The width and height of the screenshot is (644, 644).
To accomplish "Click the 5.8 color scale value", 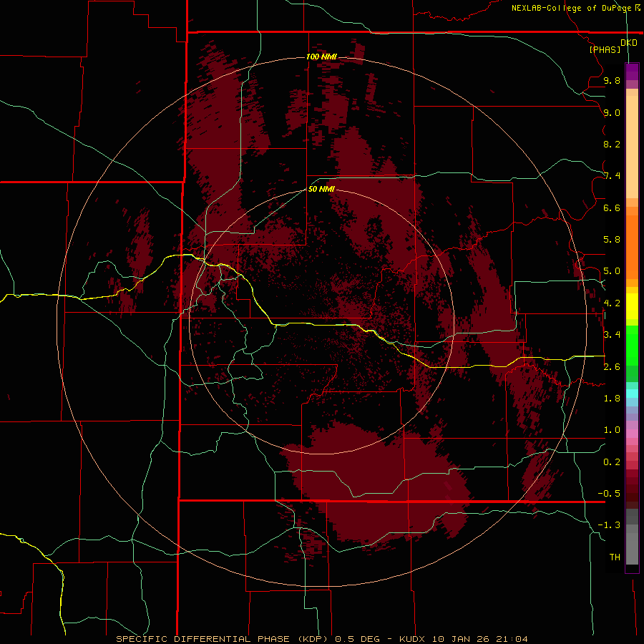I will (612, 239).
